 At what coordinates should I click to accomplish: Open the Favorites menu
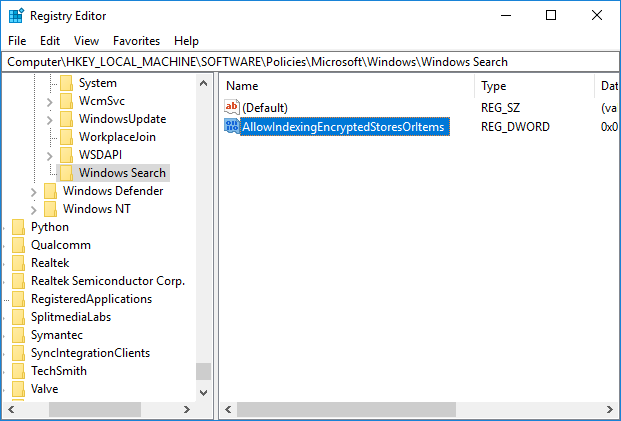[x=136, y=41]
